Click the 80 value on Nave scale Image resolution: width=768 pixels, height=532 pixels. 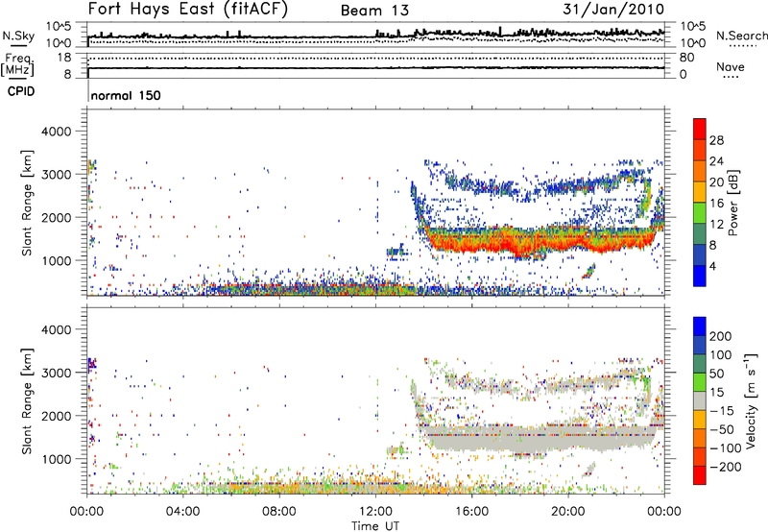[x=686, y=58]
